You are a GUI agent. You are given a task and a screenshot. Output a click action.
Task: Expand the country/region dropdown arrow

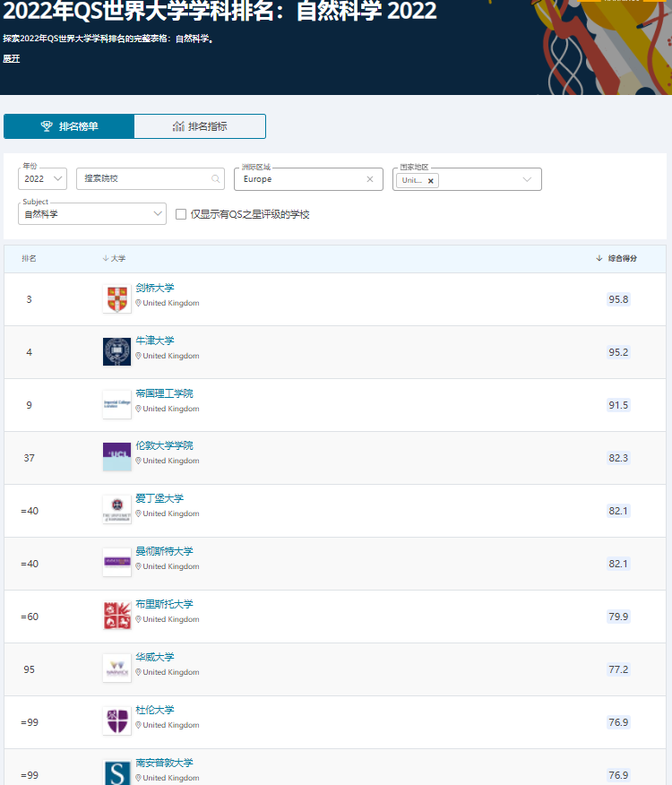(527, 179)
